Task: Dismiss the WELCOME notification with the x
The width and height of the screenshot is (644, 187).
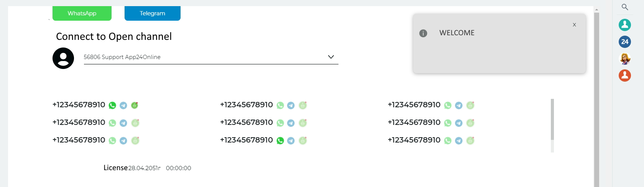Action: click(574, 25)
